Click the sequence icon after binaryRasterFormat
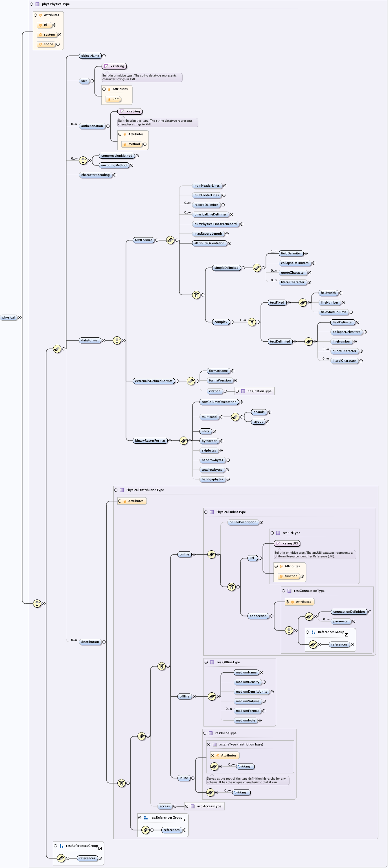388x868 pixels. (183, 440)
